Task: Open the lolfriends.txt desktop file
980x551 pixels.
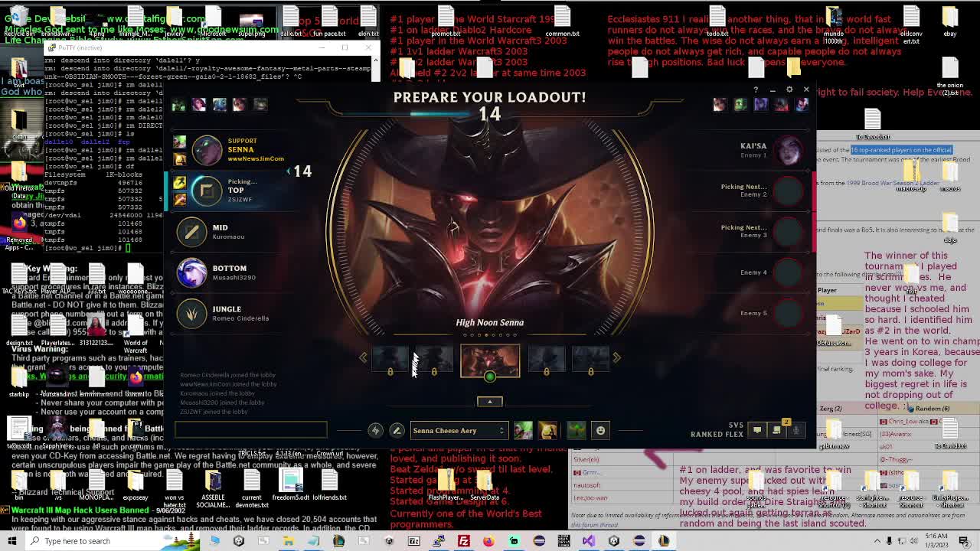Action: pos(329,484)
